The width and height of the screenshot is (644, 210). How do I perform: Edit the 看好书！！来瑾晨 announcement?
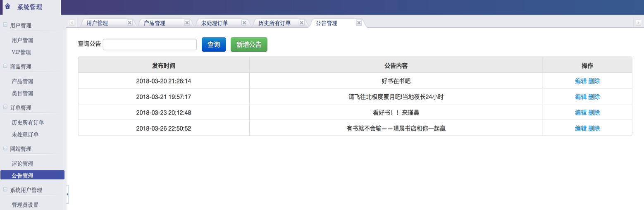tap(581, 112)
